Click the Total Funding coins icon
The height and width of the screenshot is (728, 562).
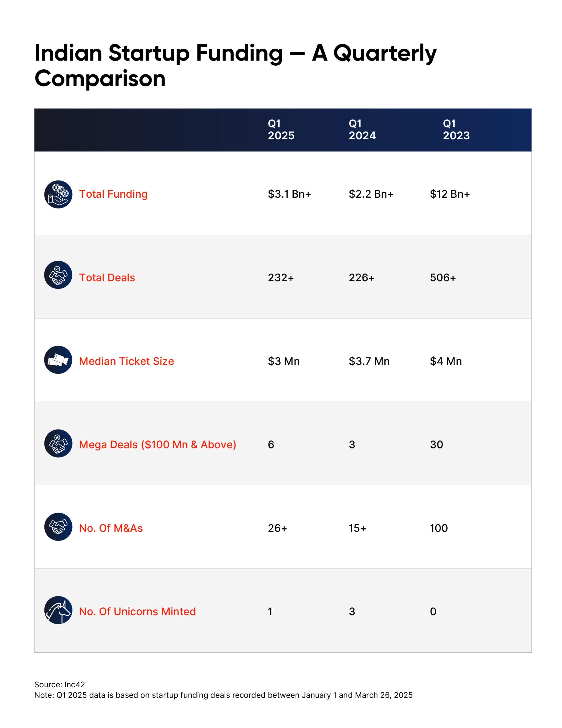coord(58,194)
